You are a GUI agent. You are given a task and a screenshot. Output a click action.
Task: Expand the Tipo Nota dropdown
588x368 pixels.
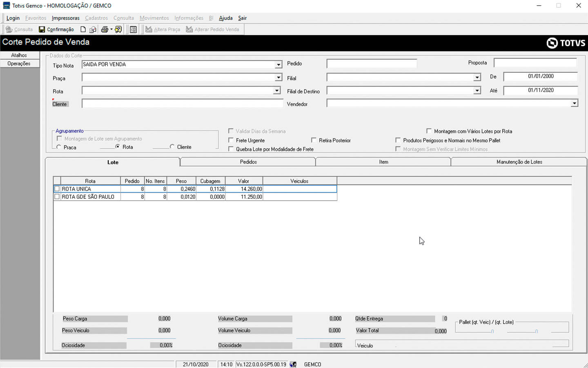(x=278, y=65)
